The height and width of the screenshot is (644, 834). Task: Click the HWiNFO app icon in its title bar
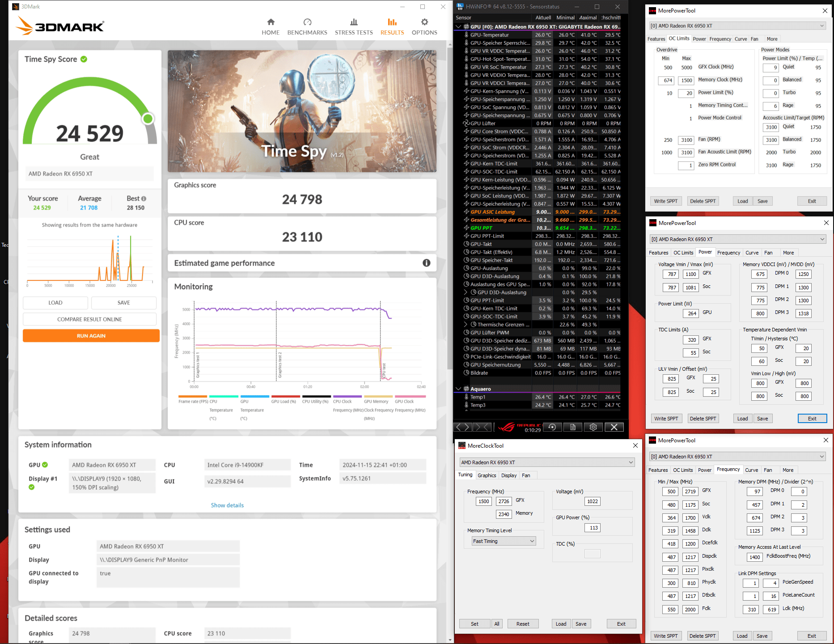pyautogui.click(x=460, y=7)
